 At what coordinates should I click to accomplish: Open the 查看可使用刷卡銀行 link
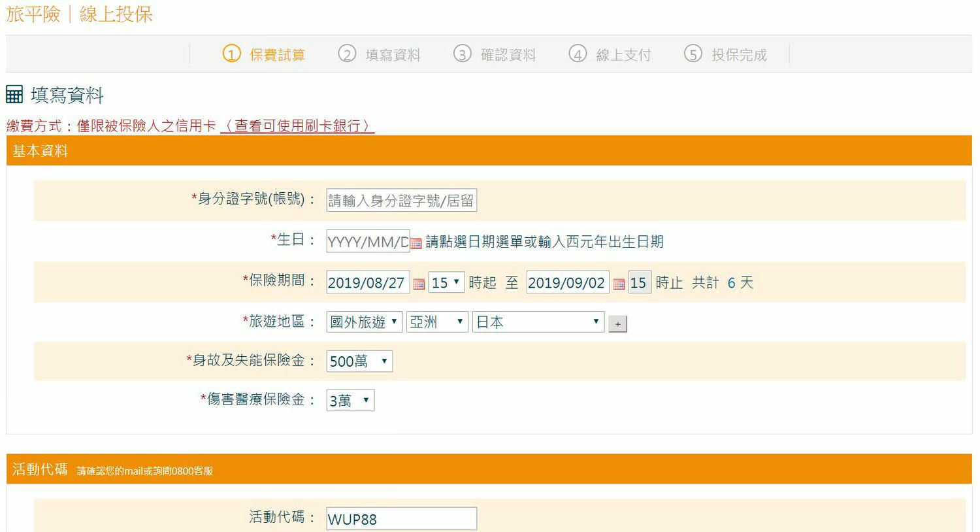(x=297, y=125)
